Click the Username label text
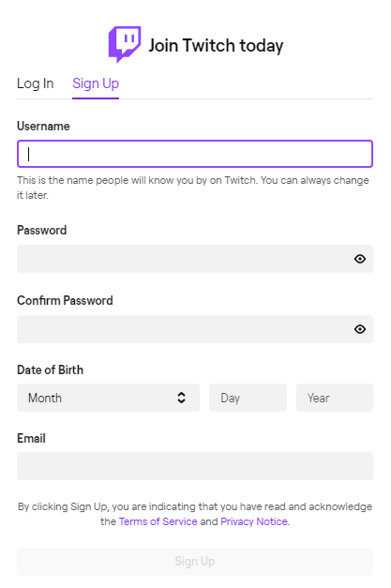Viewport: 391px width, 588px height. tap(43, 126)
